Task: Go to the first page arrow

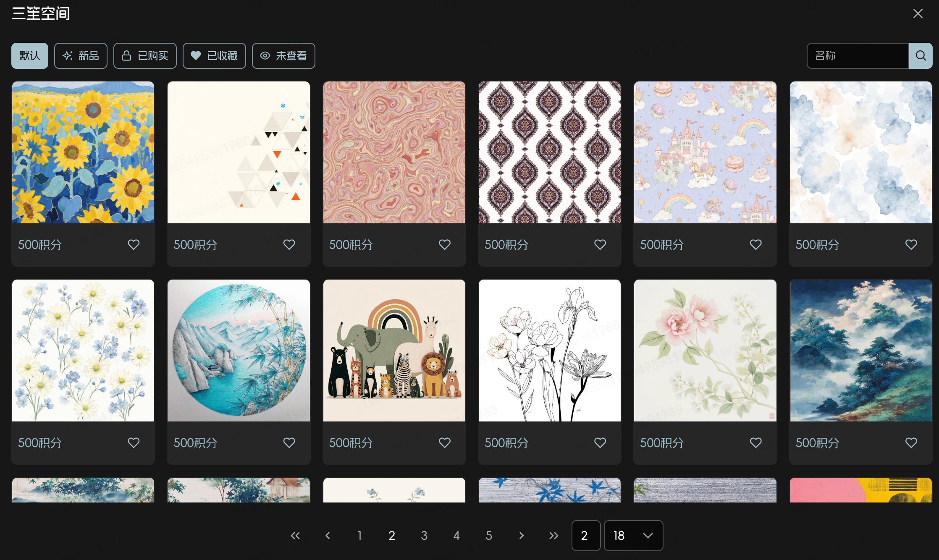Action: (x=295, y=536)
